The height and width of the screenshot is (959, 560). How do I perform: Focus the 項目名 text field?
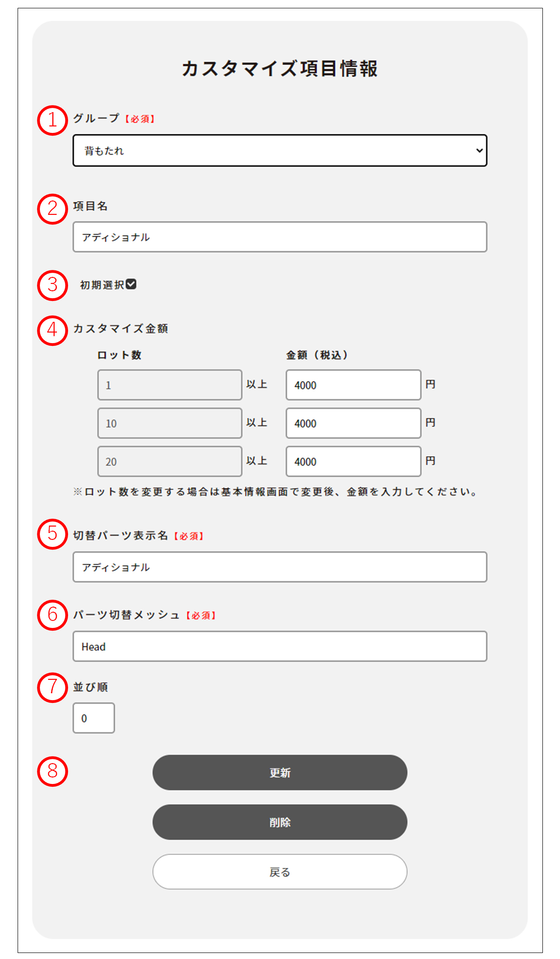point(280,237)
